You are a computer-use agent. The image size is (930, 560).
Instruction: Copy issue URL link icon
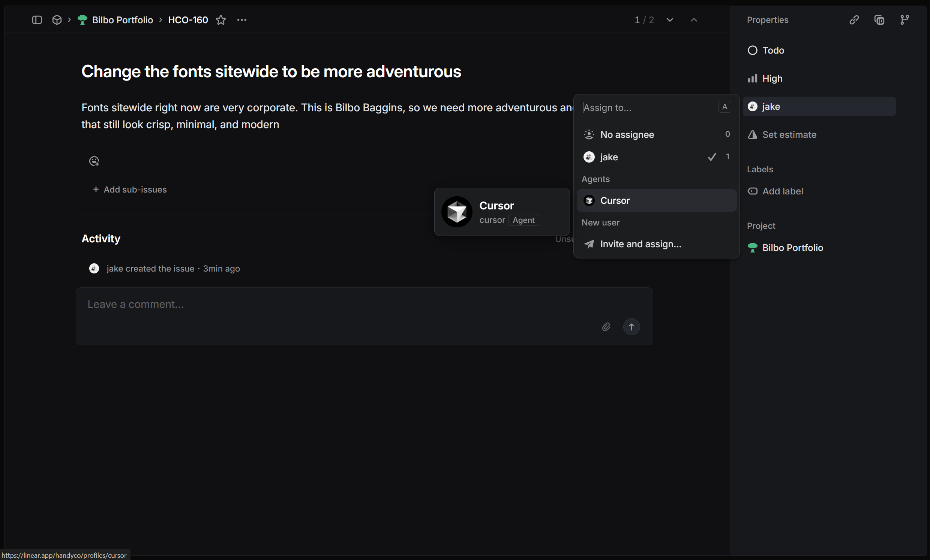854,20
